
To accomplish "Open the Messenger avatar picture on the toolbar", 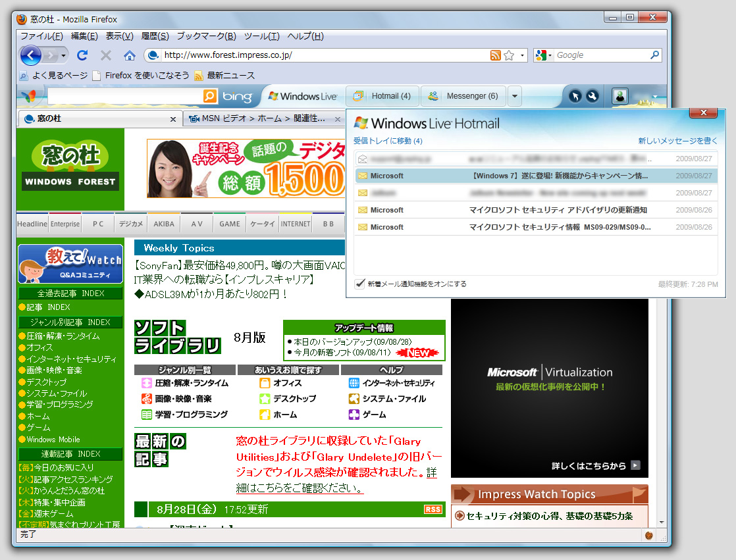I will point(619,96).
